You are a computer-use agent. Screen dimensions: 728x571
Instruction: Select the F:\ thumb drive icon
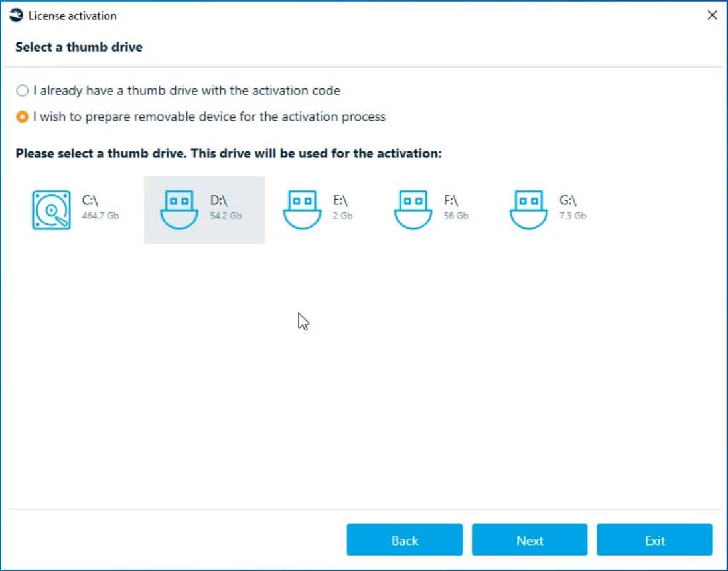click(x=413, y=210)
